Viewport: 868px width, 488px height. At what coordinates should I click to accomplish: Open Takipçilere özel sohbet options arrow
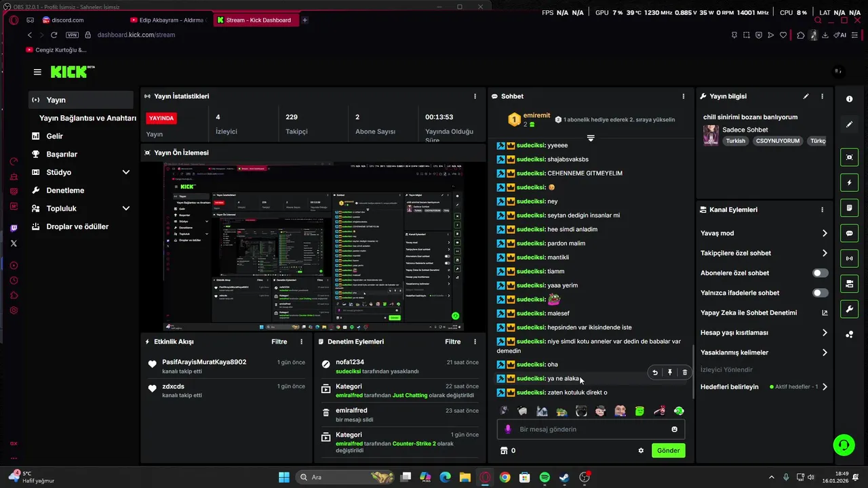point(825,253)
